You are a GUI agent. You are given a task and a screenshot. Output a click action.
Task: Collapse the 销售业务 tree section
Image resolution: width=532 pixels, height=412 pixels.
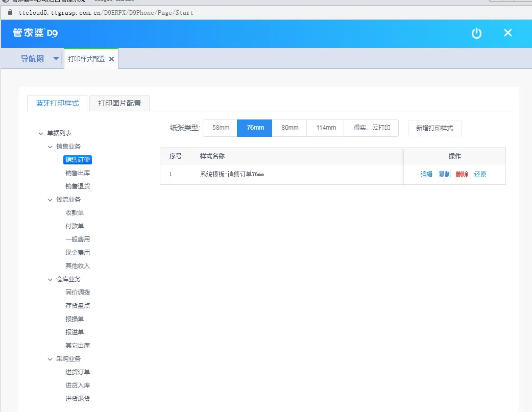(x=50, y=147)
